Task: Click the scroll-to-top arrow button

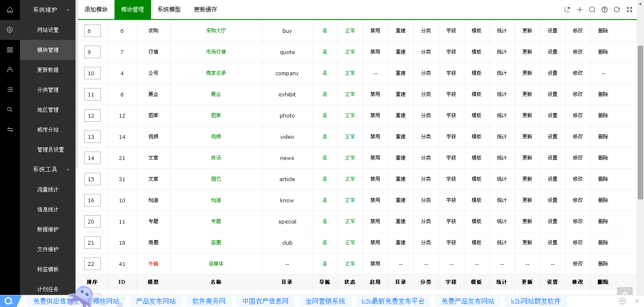Action: point(625,292)
